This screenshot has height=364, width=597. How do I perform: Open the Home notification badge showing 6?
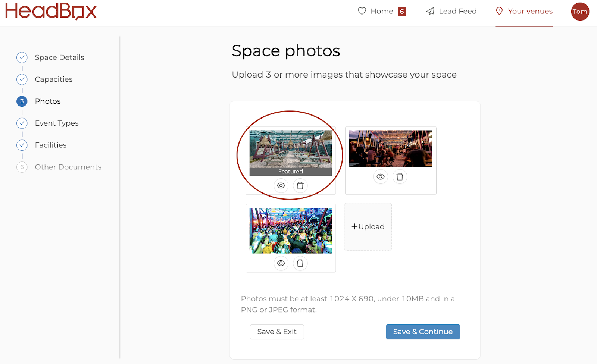point(402,11)
